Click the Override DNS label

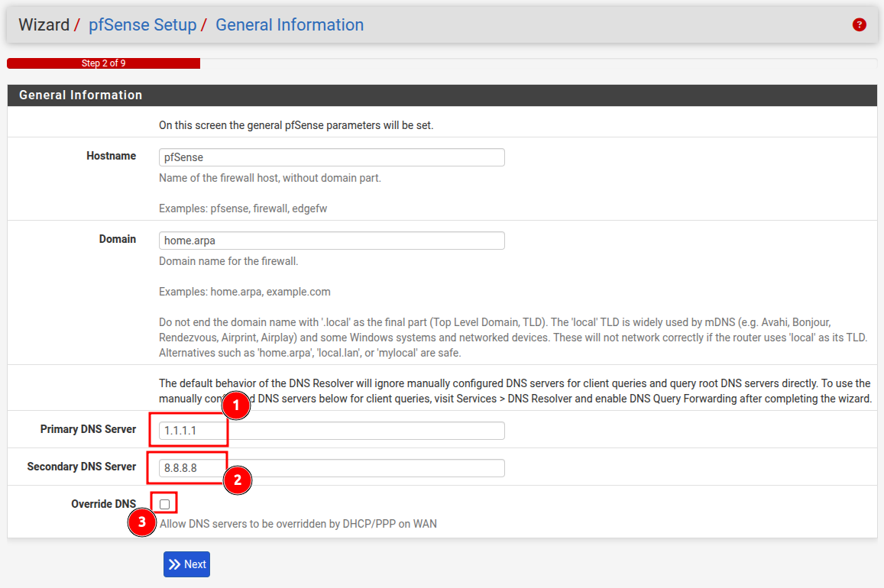[104, 504]
